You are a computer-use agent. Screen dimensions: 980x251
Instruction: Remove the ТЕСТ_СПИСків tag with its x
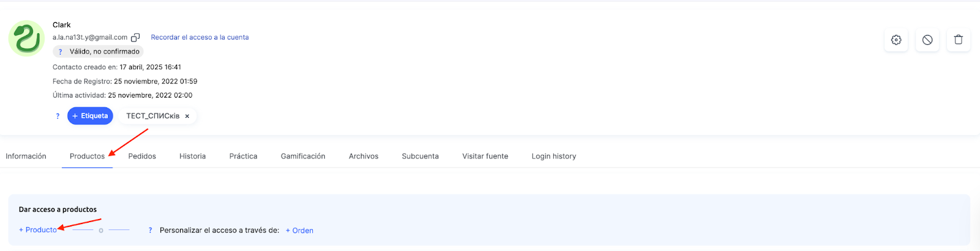tap(187, 116)
